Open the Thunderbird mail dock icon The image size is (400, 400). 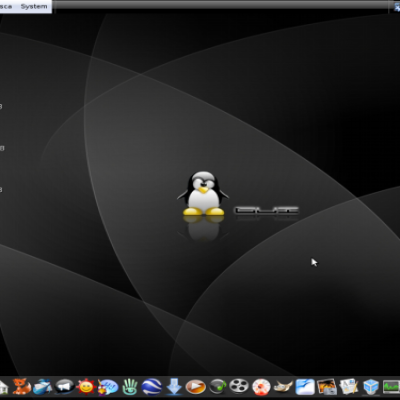click(43, 387)
